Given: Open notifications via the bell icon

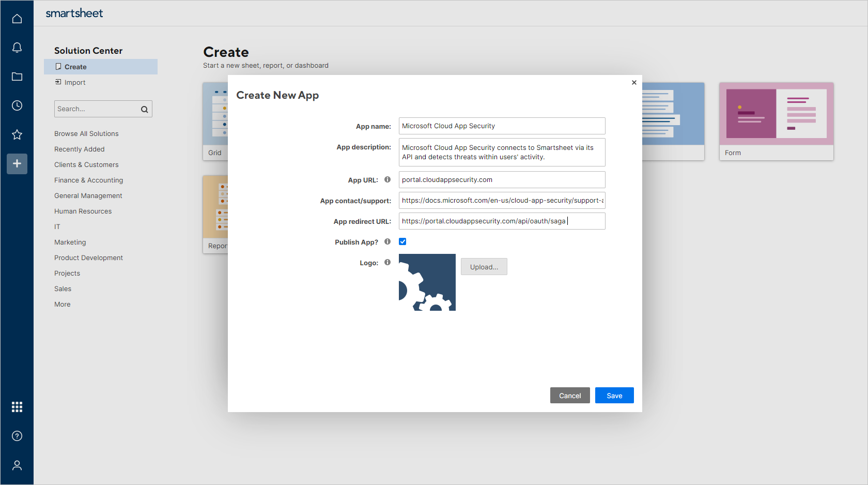Looking at the screenshot, I should [x=17, y=47].
